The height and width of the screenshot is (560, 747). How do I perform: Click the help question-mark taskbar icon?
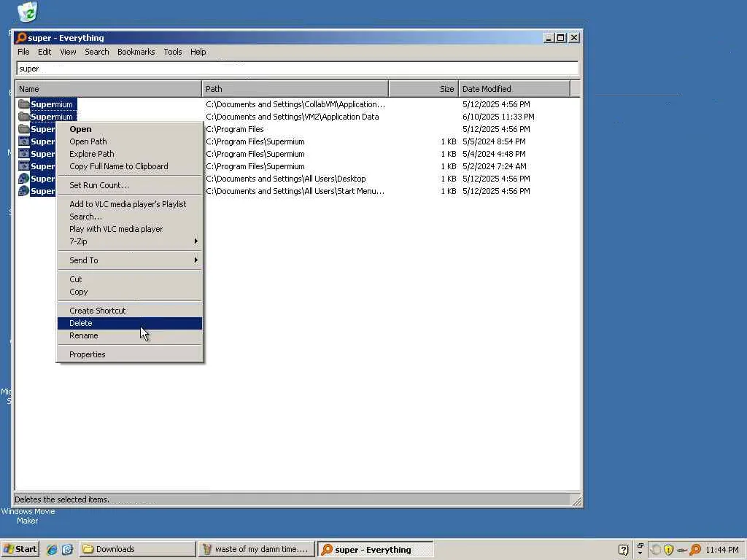tap(623, 550)
